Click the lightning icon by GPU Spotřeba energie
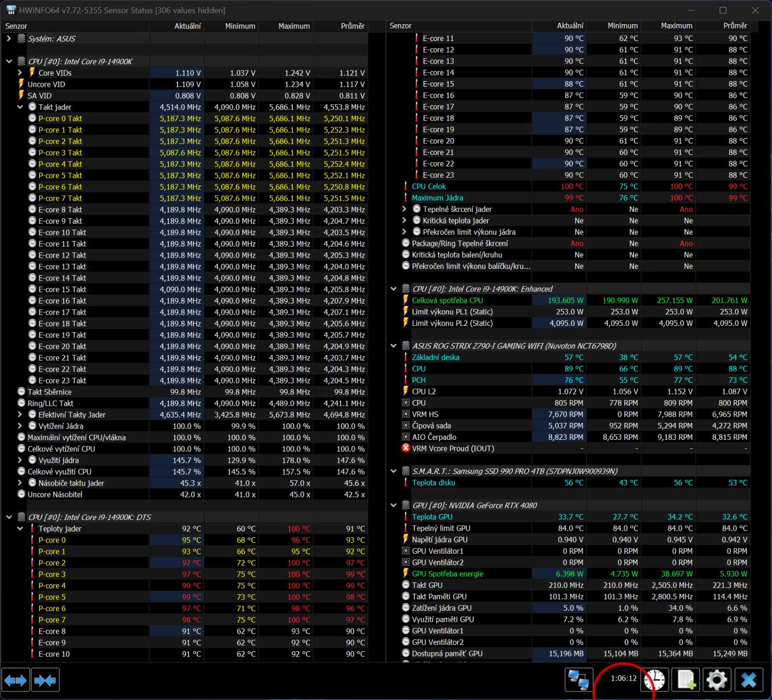Screen dimensions: 772x700 pyautogui.click(x=406, y=574)
